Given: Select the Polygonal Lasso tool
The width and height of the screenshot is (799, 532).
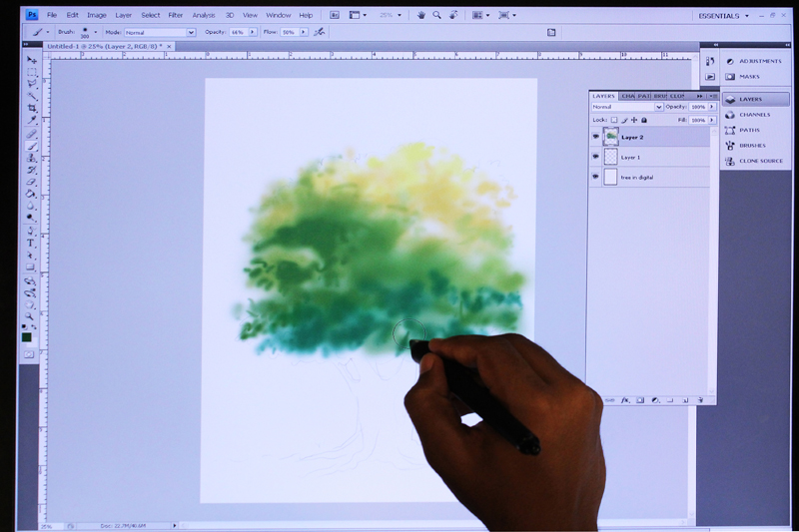Looking at the screenshot, I should pos(32,84).
